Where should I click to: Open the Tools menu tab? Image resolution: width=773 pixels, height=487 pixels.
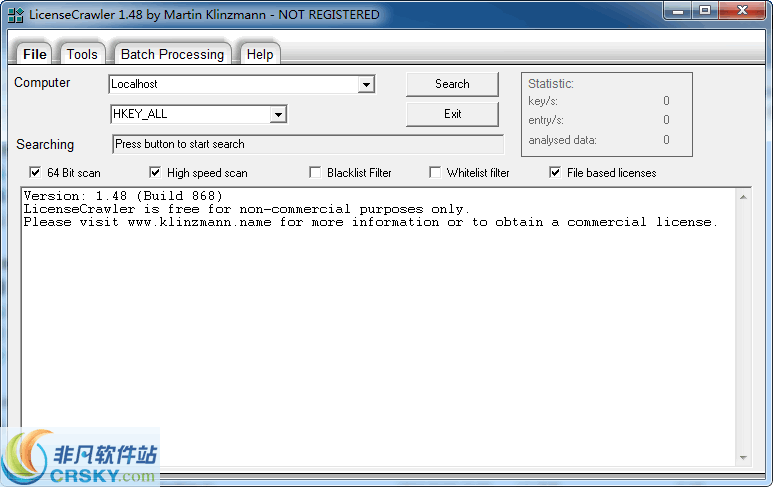[82, 54]
